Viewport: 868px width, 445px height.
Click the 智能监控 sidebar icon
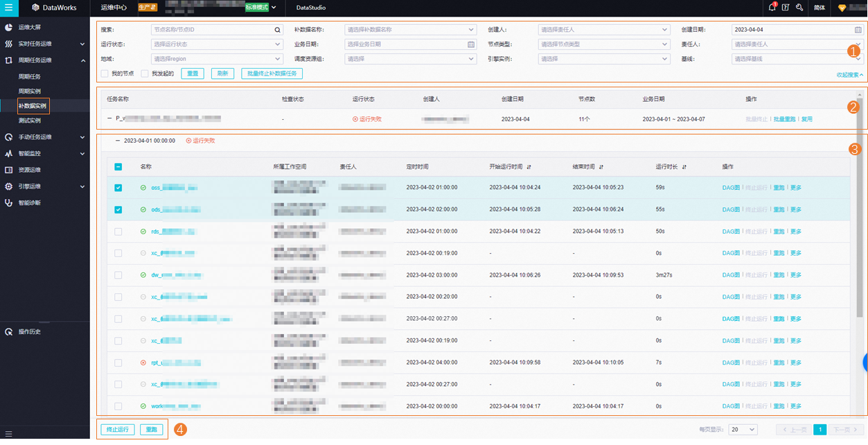[x=8, y=153]
